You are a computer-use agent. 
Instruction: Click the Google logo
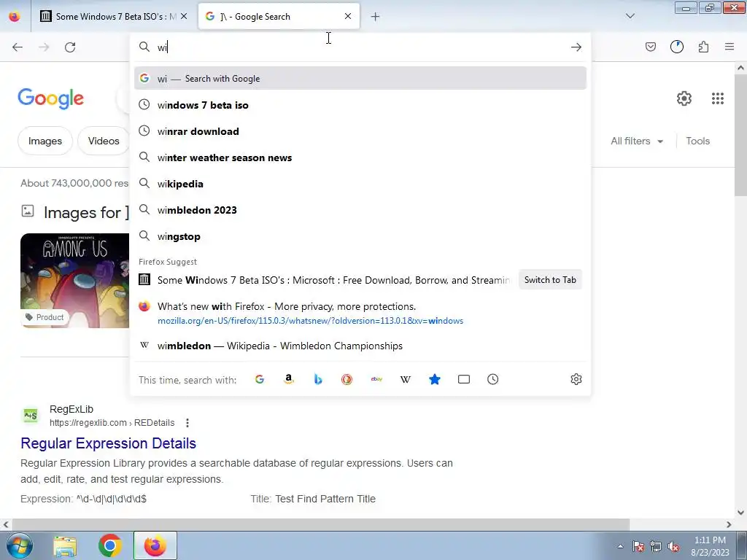[50, 98]
